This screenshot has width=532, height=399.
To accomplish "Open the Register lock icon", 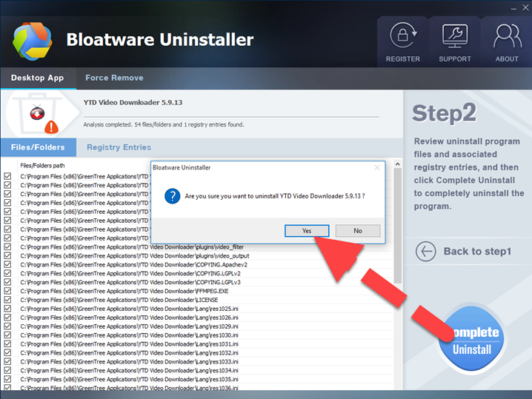I will pos(403,35).
